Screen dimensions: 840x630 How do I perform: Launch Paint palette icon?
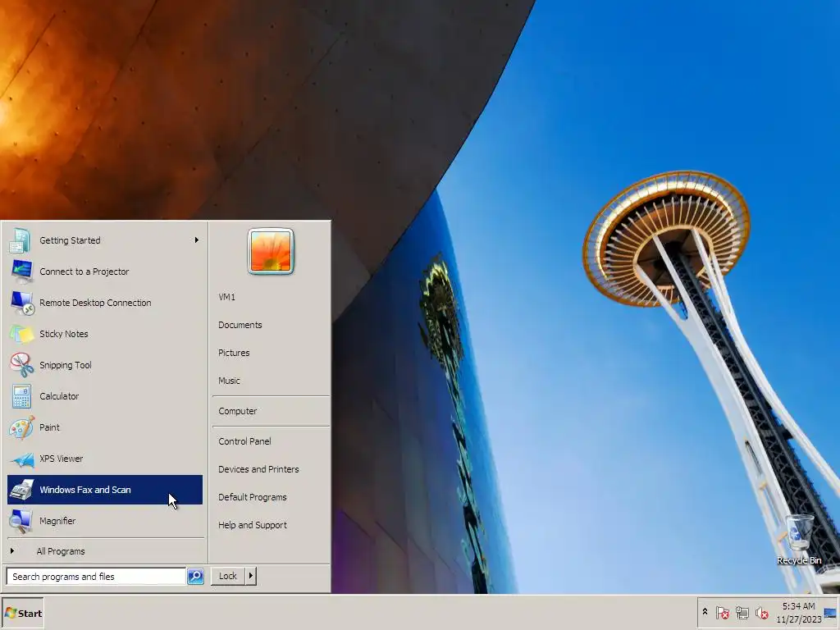click(x=21, y=427)
